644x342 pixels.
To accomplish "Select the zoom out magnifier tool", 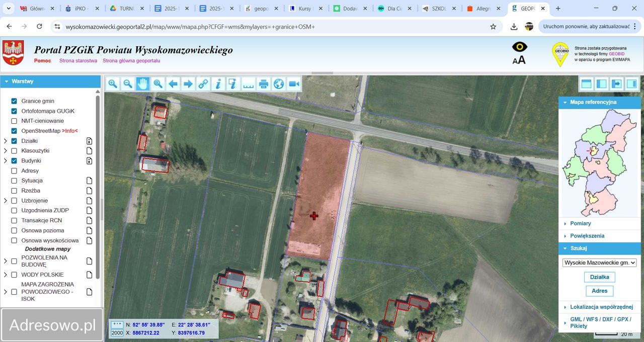I will point(128,84).
